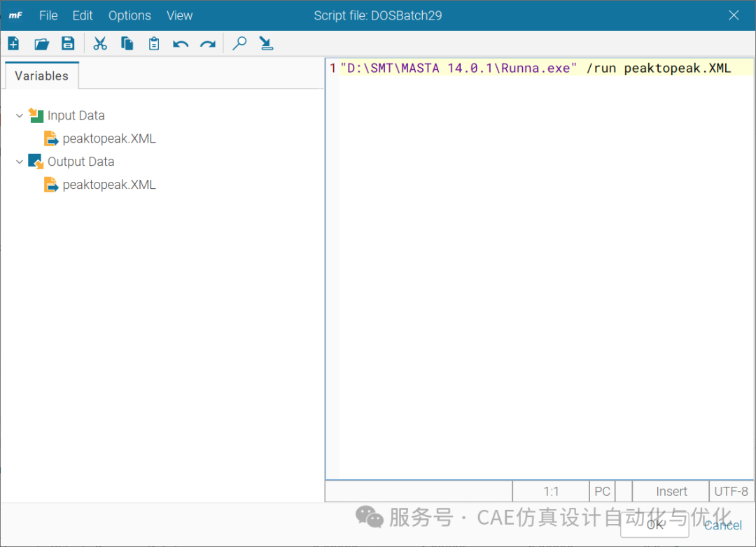Image resolution: width=756 pixels, height=547 pixels.
Task: Click the PC line-ending status cell
Action: [x=602, y=491]
